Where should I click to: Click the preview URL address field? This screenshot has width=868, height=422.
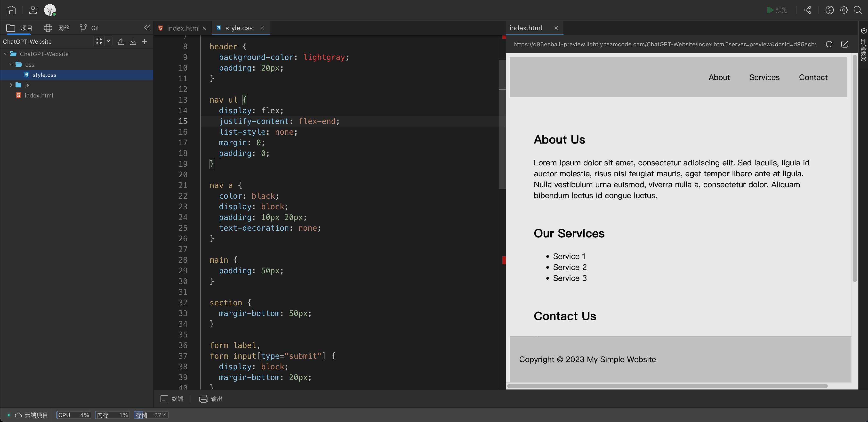(664, 44)
